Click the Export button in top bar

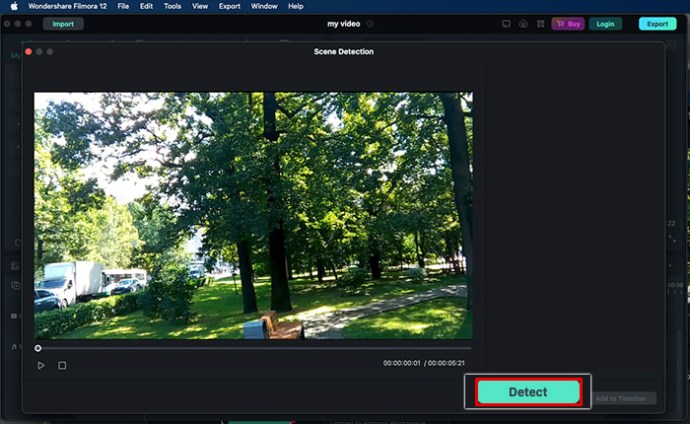657,23
